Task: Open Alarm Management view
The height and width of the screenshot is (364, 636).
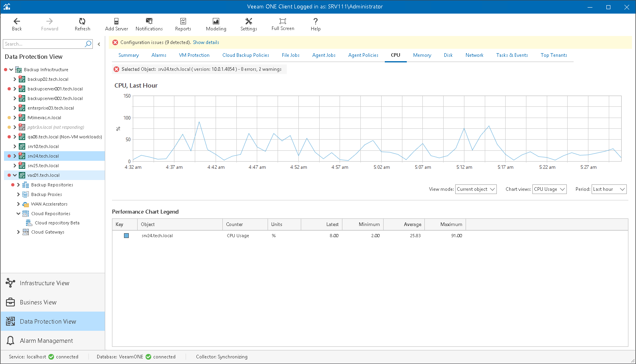Action: (x=53, y=341)
